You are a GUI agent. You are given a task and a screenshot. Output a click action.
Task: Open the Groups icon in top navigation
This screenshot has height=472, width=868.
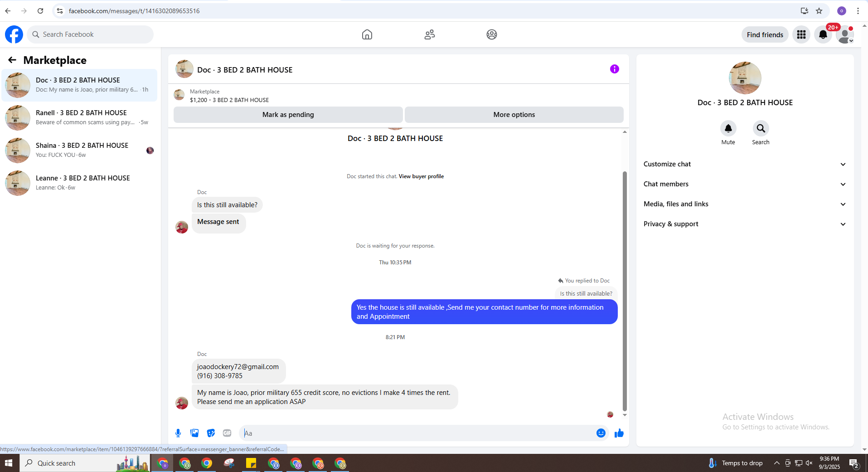pyautogui.click(x=492, y=34)
